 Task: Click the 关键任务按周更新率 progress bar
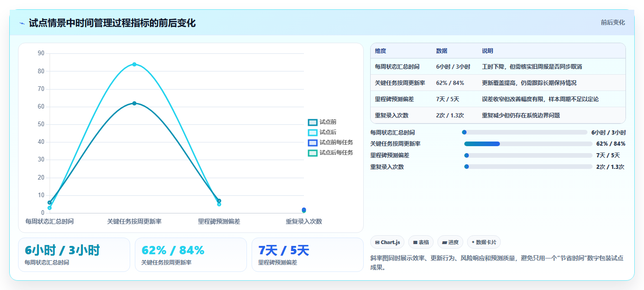tap(528, 144)
